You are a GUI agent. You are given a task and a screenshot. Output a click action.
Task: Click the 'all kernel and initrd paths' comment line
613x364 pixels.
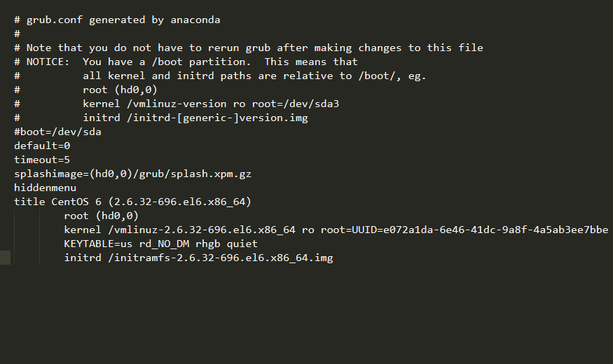pyautogui.click(x=221, y=76)
